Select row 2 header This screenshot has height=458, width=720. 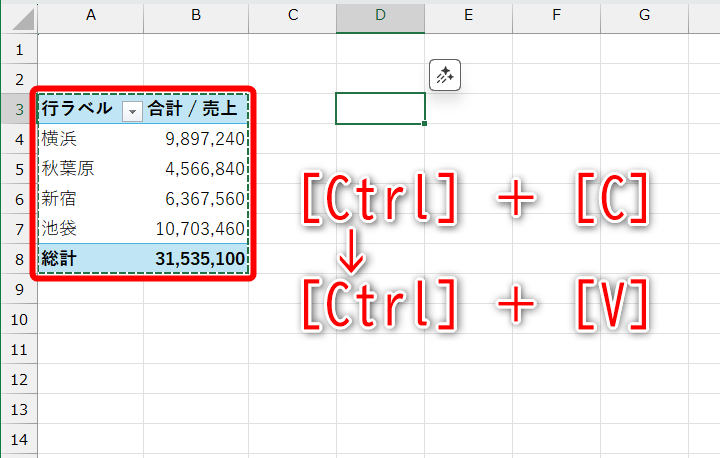[19, 79]
